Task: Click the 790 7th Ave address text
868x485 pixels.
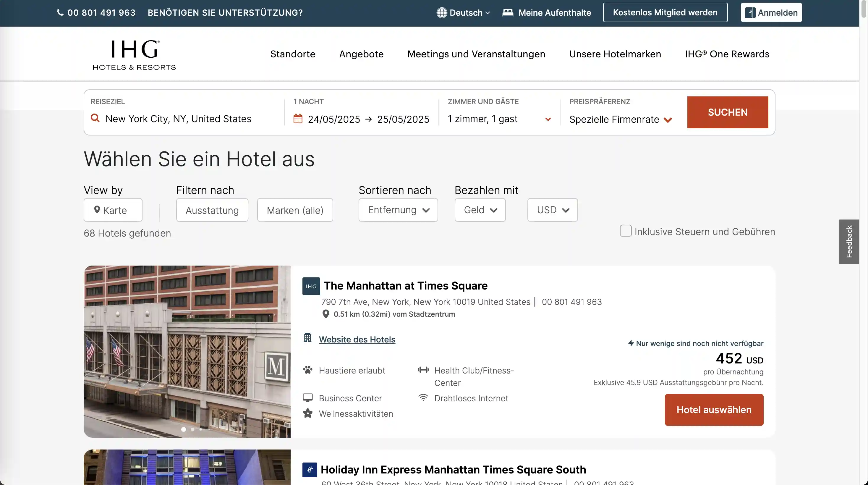Action: pos(426,302)
